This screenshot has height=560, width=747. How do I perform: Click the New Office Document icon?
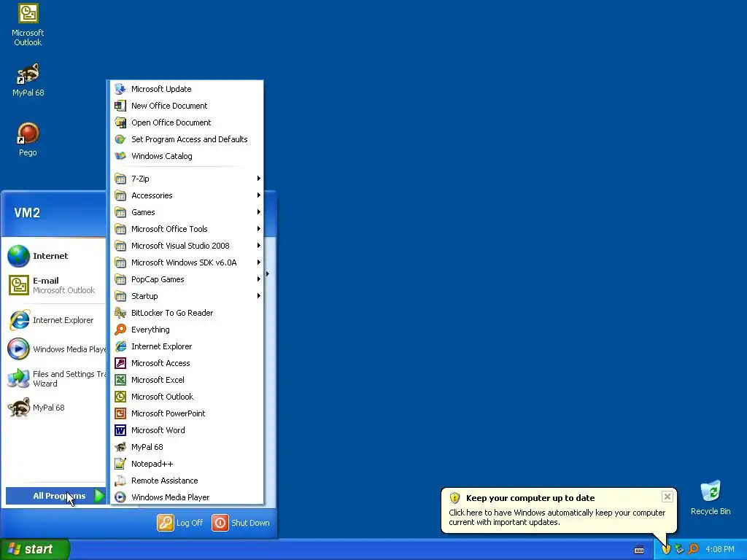coord(120,106)
